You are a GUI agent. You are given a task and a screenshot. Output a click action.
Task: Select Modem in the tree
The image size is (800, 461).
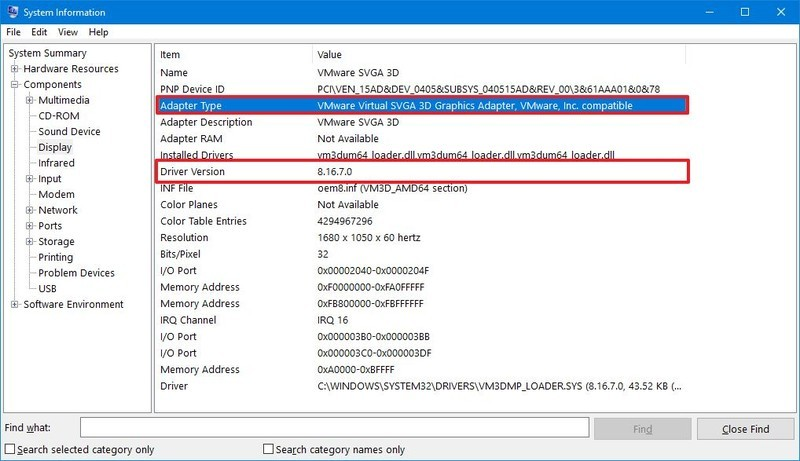56,194
